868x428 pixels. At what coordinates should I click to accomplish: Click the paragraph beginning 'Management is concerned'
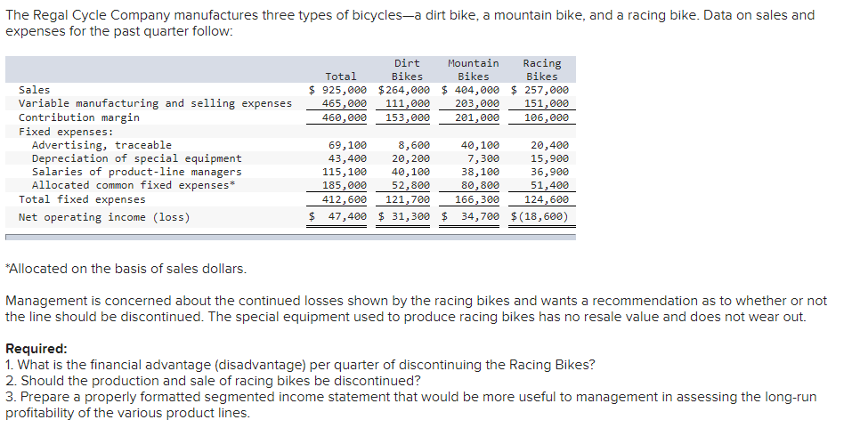tap(416, 309)
